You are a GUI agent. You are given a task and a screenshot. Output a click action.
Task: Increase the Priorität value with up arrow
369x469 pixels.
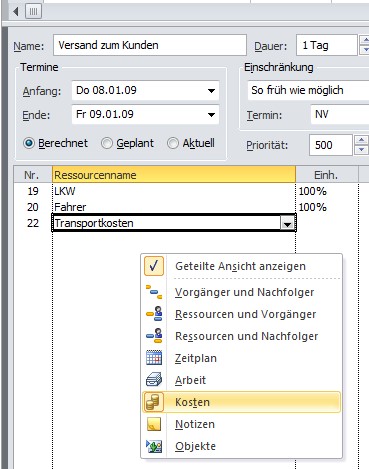coord(362,140)
